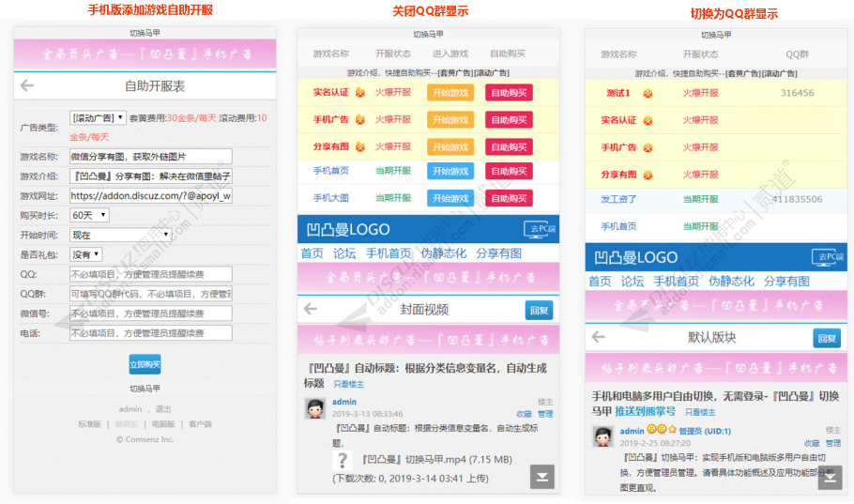The width and height of the screenshot is (854, 504).
Task: Click back arrow beside 自助开服表 title
Action: [x=27, y=85]
